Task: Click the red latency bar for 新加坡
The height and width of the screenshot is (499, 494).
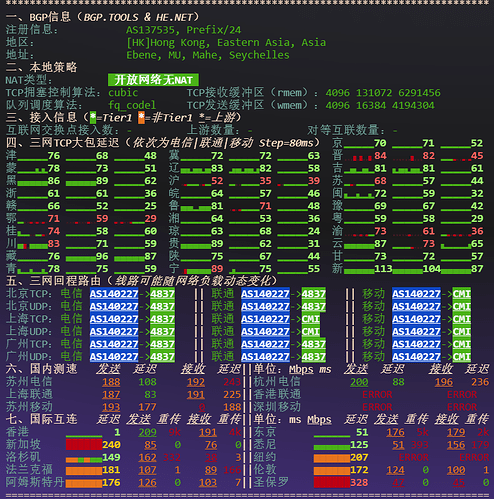Action: (x=84, y=445)
